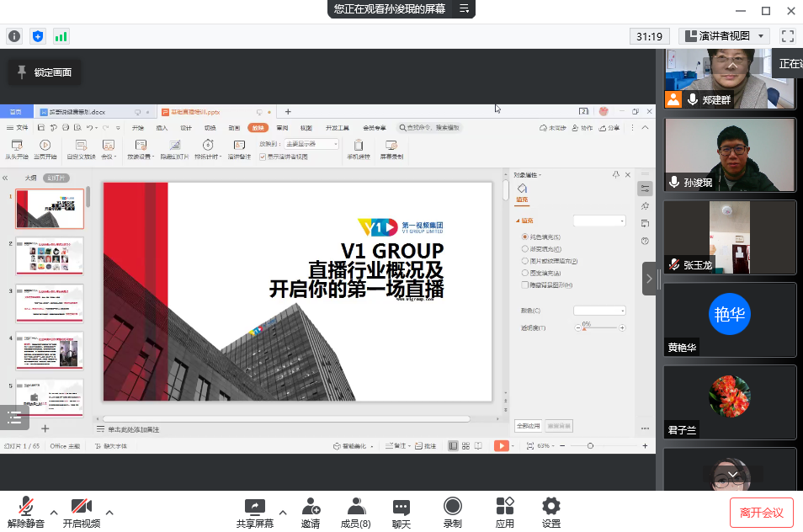Open 设置 settings gear
Image resolution: width=803 pixels, height=532 pixels.
(551, 513)
